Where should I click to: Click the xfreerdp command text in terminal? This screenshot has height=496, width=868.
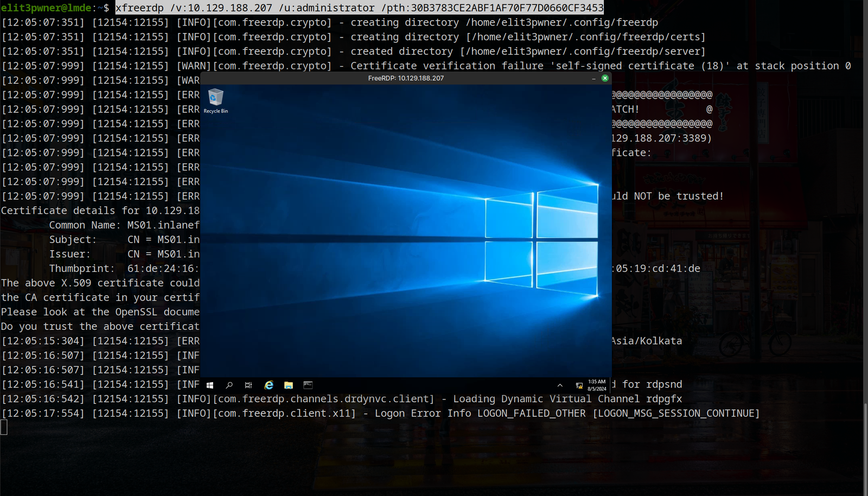360,8
